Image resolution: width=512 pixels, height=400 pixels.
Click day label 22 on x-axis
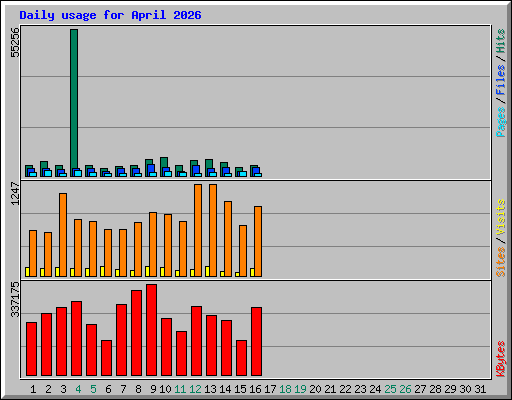pos(345,389)
